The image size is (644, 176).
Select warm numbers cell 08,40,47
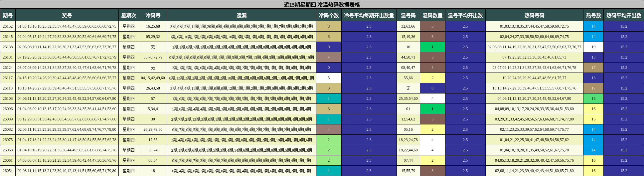408,68
